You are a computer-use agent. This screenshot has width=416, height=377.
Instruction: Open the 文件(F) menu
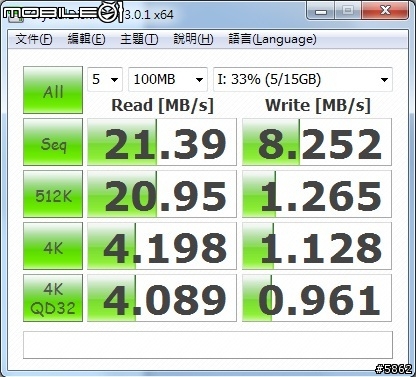(34, 39)
